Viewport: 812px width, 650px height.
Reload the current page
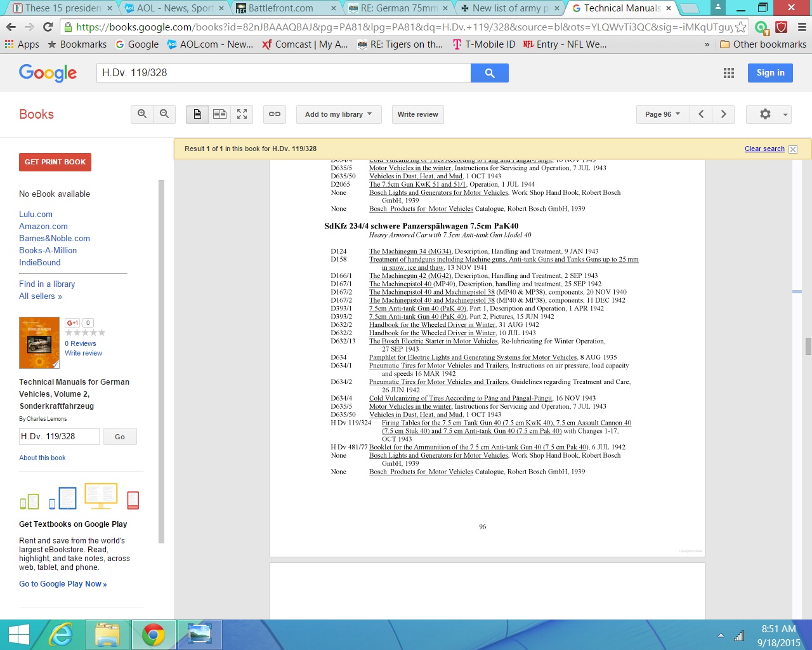click(48, 27)
